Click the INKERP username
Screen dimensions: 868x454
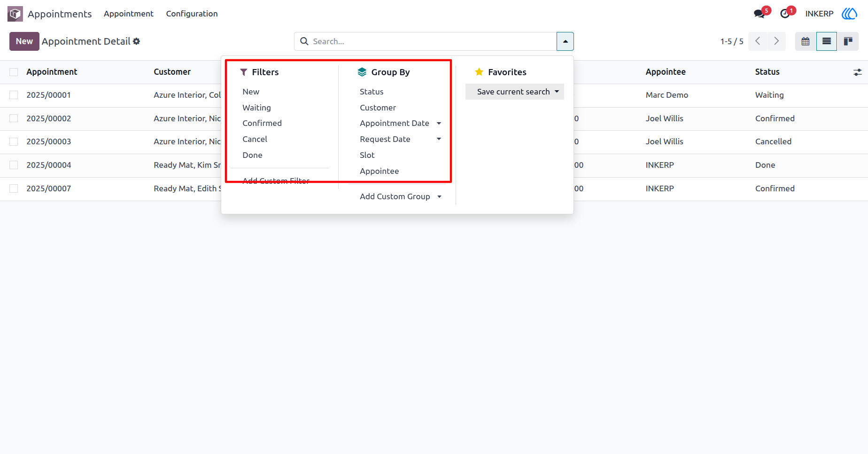point(819,14)
